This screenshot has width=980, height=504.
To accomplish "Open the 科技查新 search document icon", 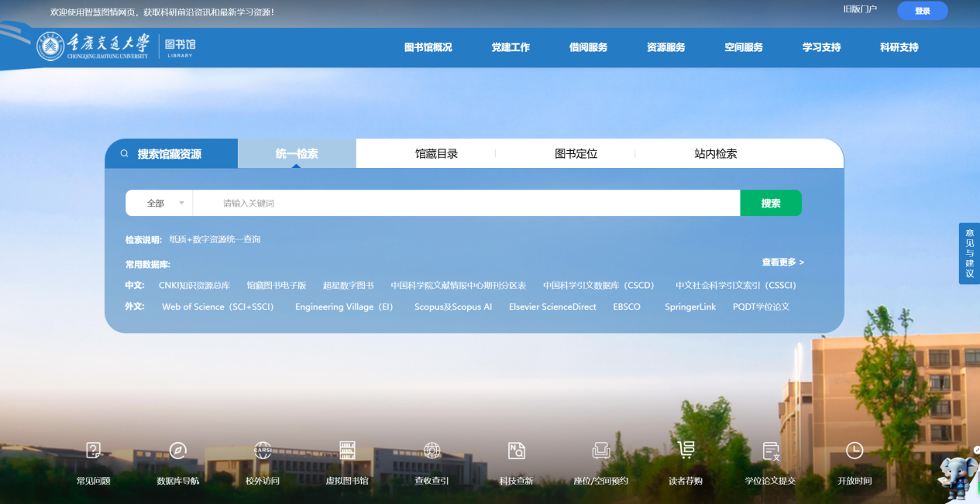I will coord(516,451).
